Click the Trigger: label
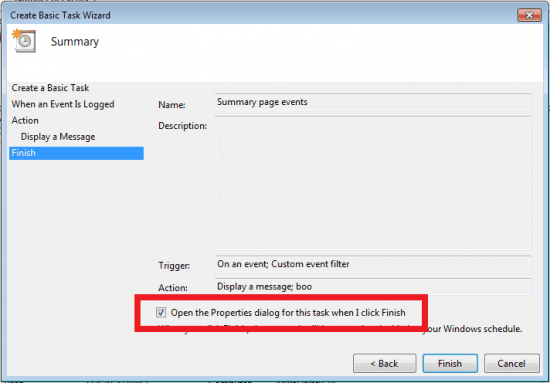Viewport: 550px width, 383px height. (174, 266)
